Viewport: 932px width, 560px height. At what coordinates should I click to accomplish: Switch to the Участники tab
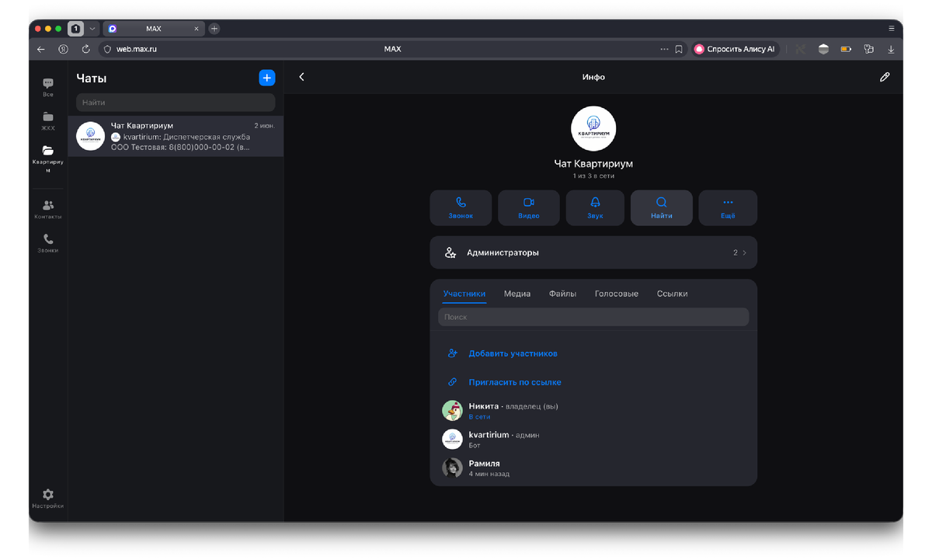[x=464, y=294]
